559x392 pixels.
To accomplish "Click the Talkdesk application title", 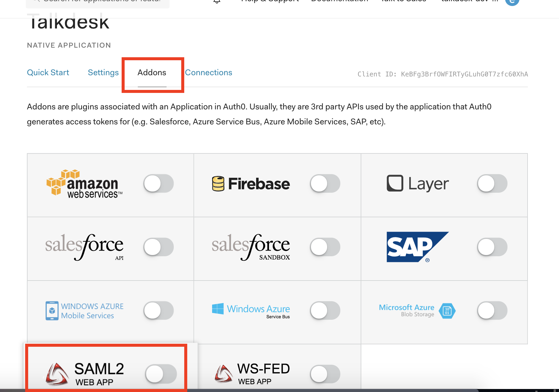I will click(x=69, y=22).
